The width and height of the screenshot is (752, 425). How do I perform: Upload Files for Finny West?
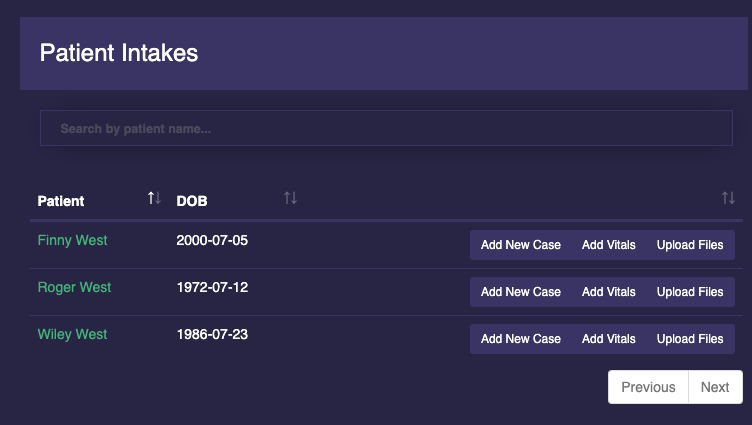tap(690, 245)
